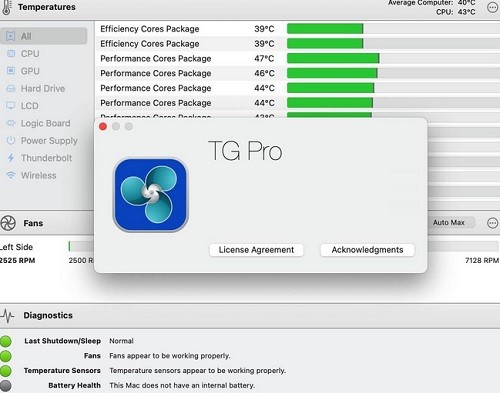Click the Last Shutdown/Sleep Normal value
The height and width of the screenshot is (393, 500).
121,341
